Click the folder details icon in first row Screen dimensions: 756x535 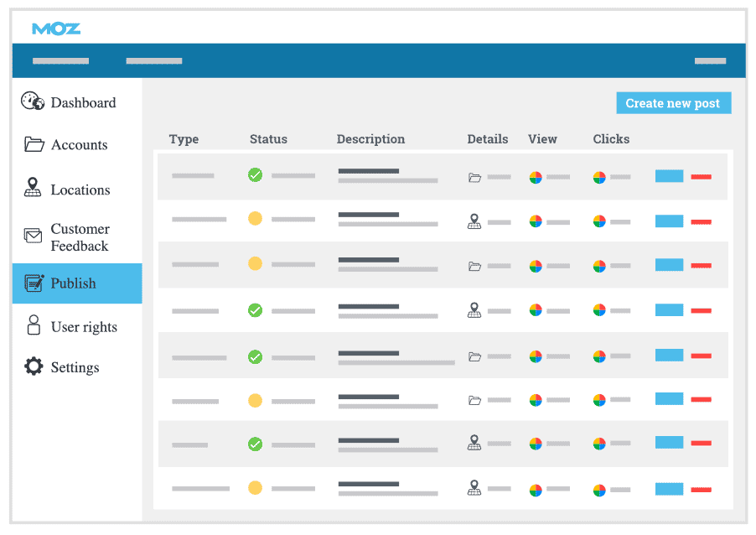[475, 177]
